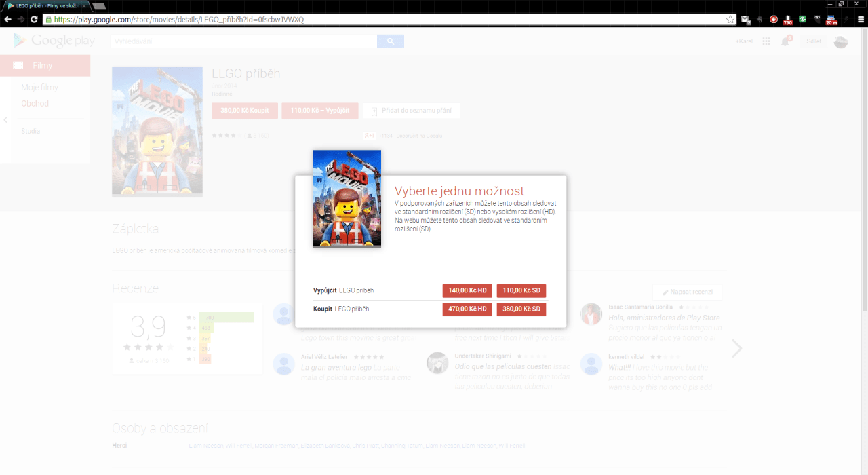
Task: Select the Filmy section in sidebar
Action: [x=45, y=65]
